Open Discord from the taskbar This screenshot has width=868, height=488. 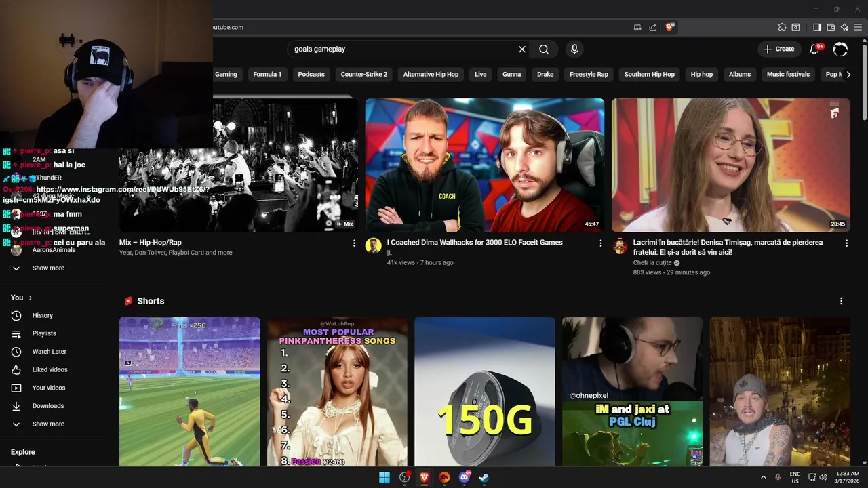[465, 477]
